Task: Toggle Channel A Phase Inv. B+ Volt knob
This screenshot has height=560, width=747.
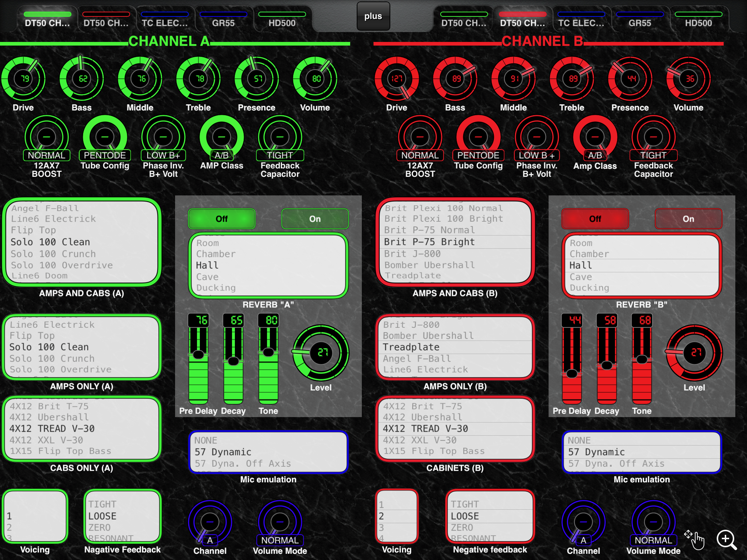Action: coord(163,137)
